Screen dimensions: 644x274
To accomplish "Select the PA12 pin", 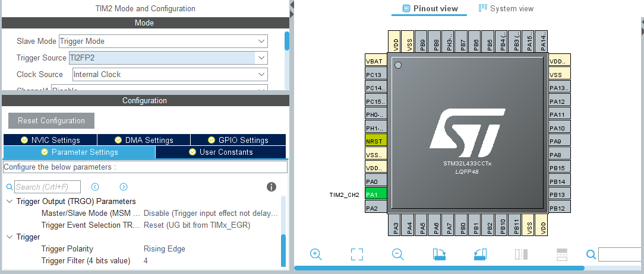I will click(x=560, y=101).
